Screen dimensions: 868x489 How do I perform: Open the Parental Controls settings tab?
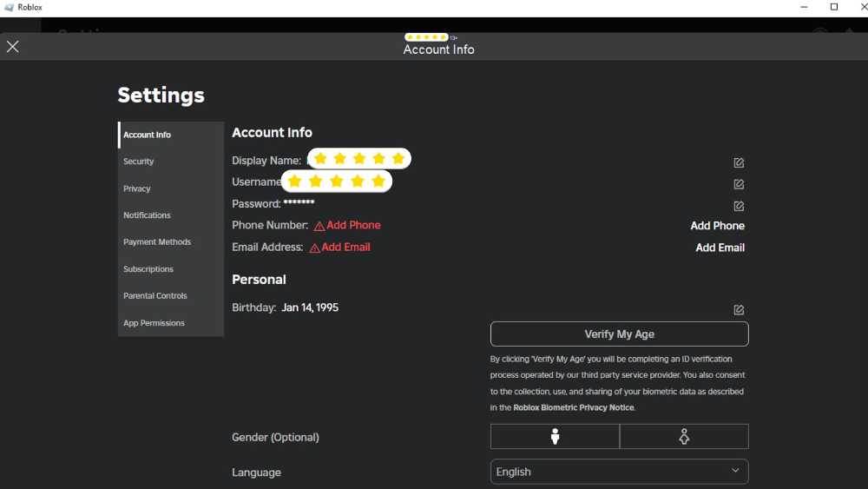(x=170, y=295)
